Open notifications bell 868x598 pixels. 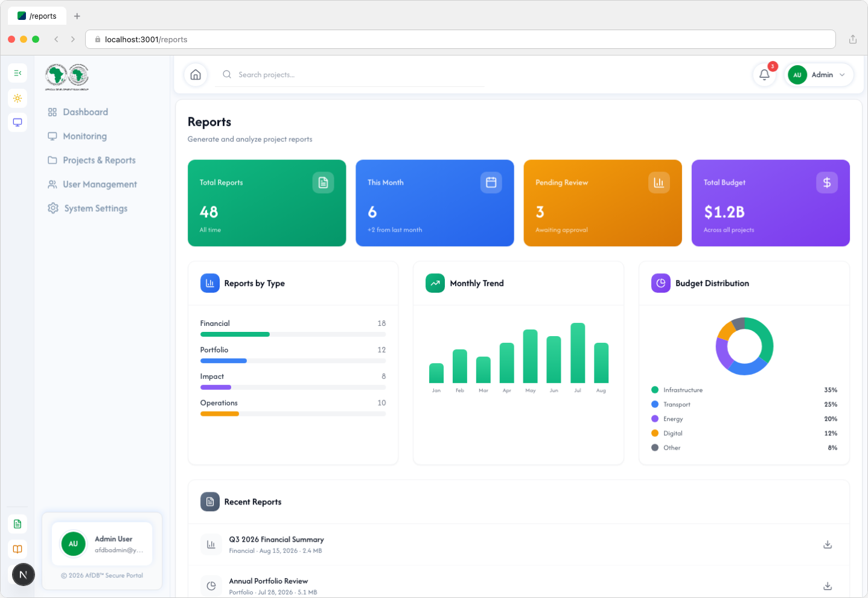(x=764, y=75)
